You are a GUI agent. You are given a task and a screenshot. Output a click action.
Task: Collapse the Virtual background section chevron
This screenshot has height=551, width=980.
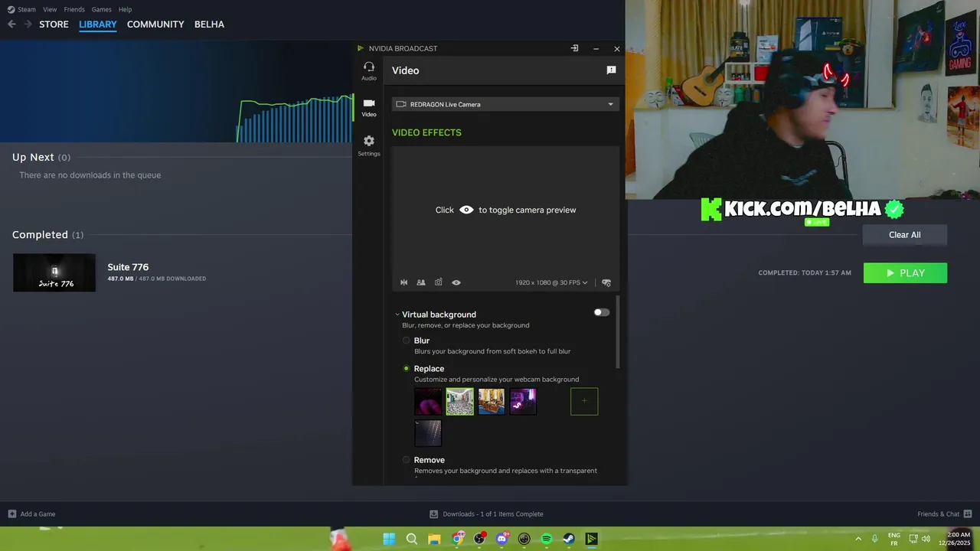pyautogui.click(x=397, y=315)
